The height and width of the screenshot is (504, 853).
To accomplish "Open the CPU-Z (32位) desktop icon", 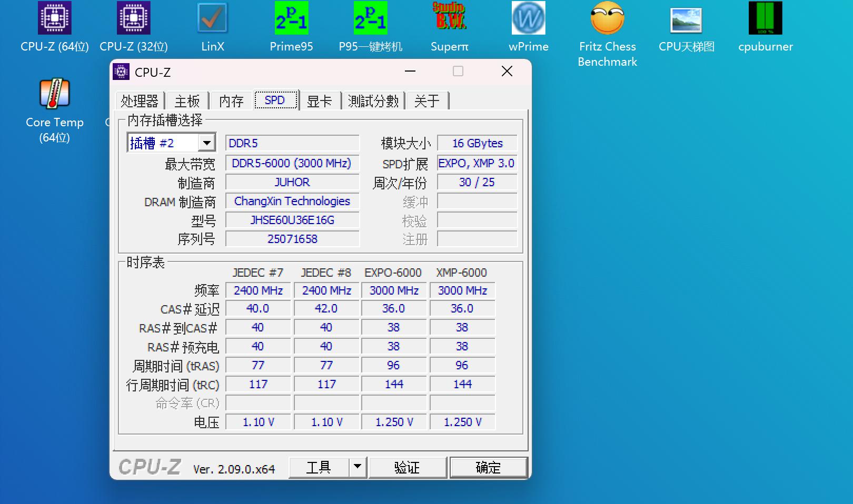I will tap(134, 27).
